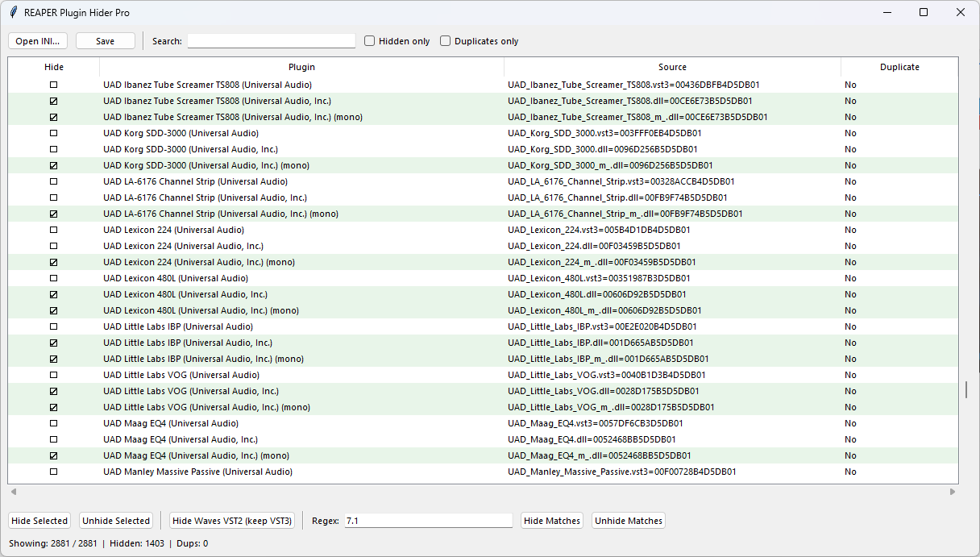The width and height of the screenshot is (980, 557).
Task: Click the feather app icon in title bar
Action: point(14,12)
